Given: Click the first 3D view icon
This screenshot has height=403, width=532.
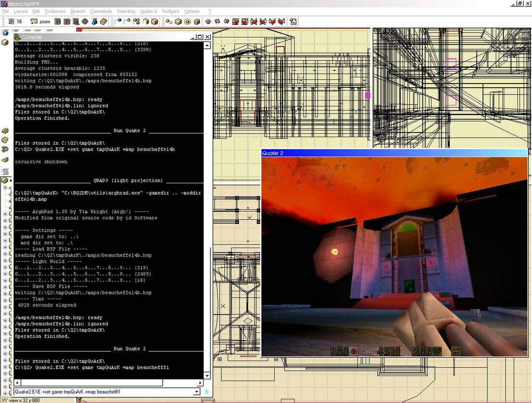Looking at the screenshot, I should pos(58,21).
